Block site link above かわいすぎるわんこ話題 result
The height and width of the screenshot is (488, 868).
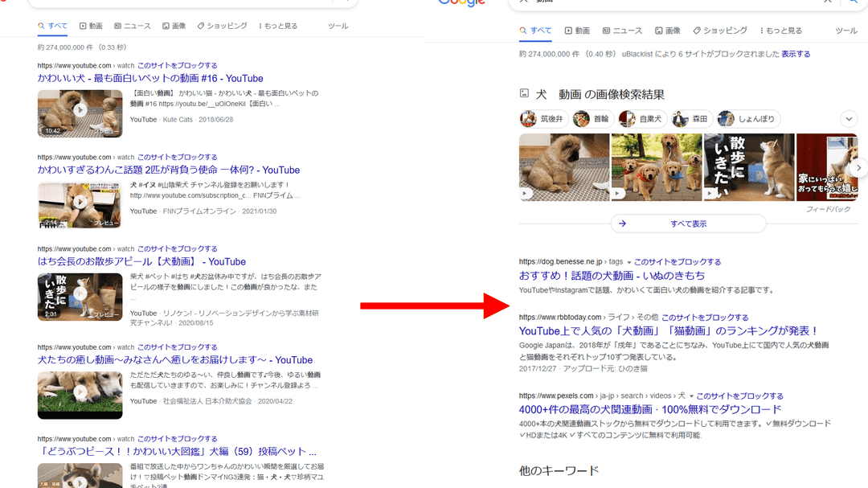click(x=177, y=158)
